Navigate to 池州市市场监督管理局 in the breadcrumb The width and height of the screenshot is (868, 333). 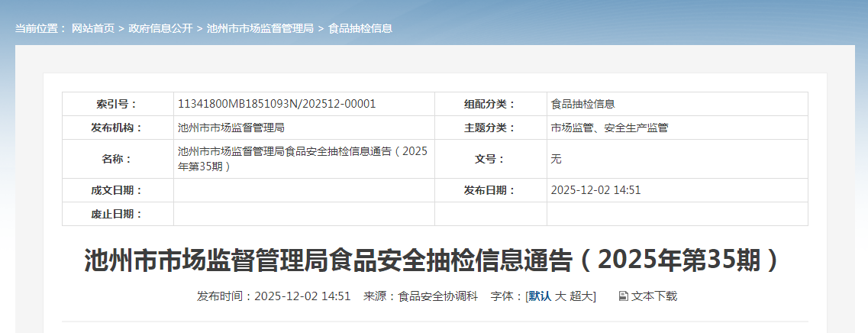260,28
